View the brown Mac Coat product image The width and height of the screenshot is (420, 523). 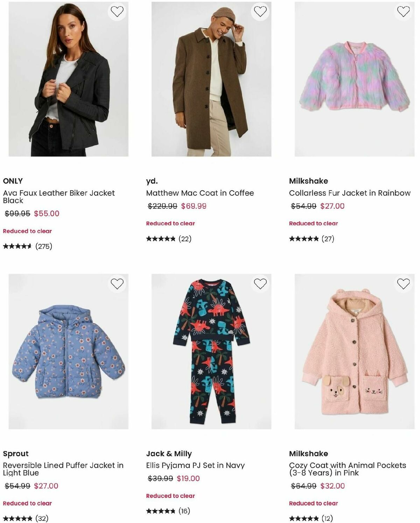point(211,79)
